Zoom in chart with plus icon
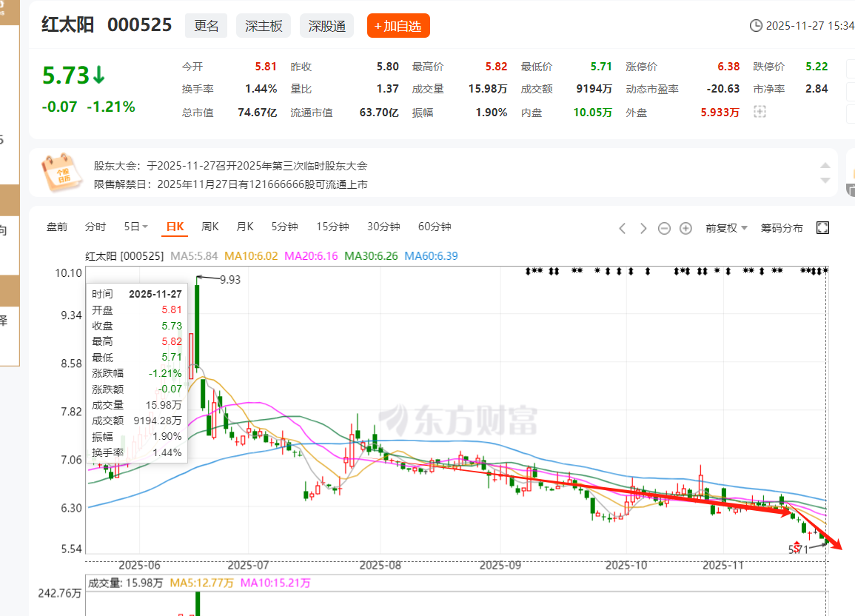 point(685,229)
